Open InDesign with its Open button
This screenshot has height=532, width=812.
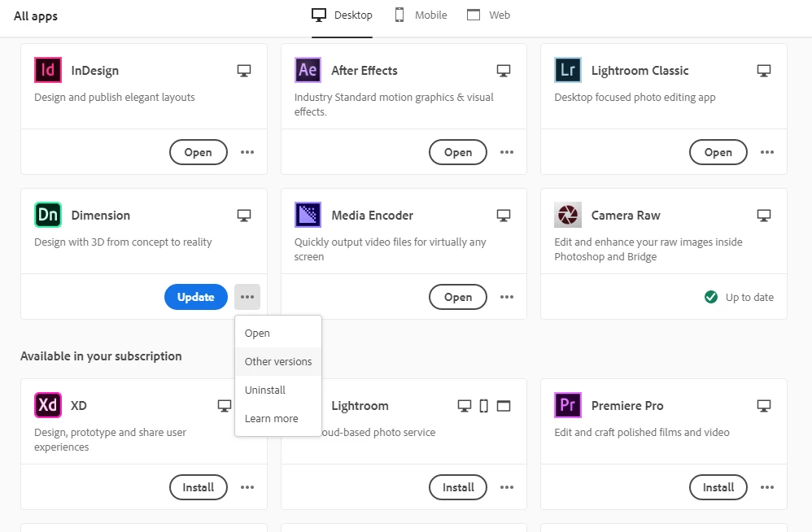[199, 152]
